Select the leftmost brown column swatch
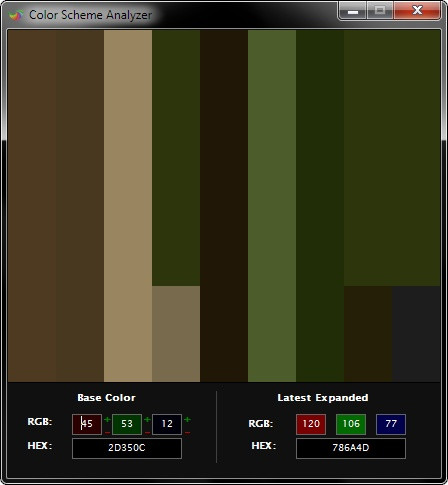448x485 pixels. (32, 206)
